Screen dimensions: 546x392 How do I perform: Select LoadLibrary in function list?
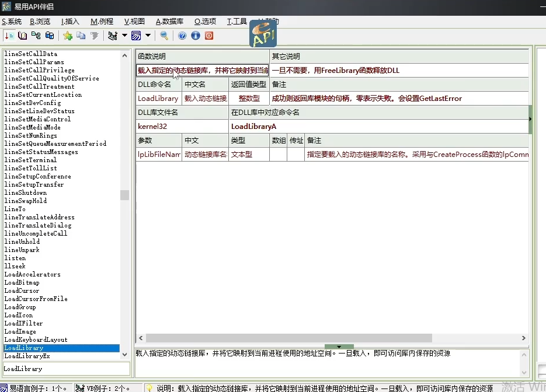click(62, 348)
